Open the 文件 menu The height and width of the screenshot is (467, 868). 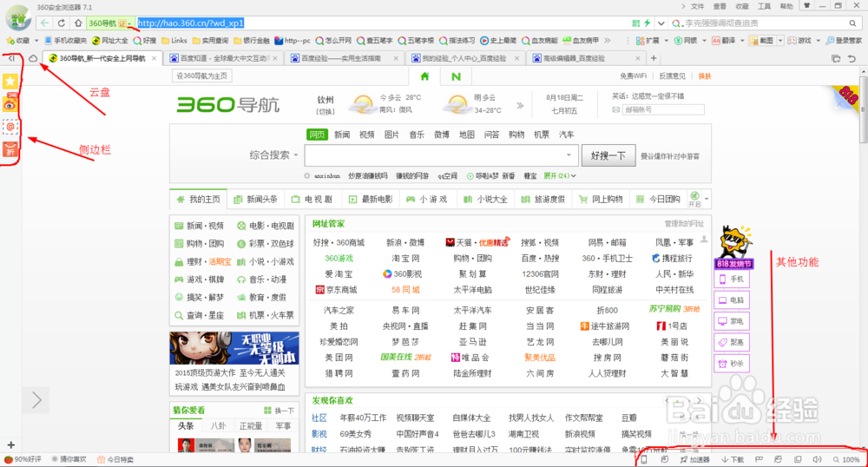point(698,6)
